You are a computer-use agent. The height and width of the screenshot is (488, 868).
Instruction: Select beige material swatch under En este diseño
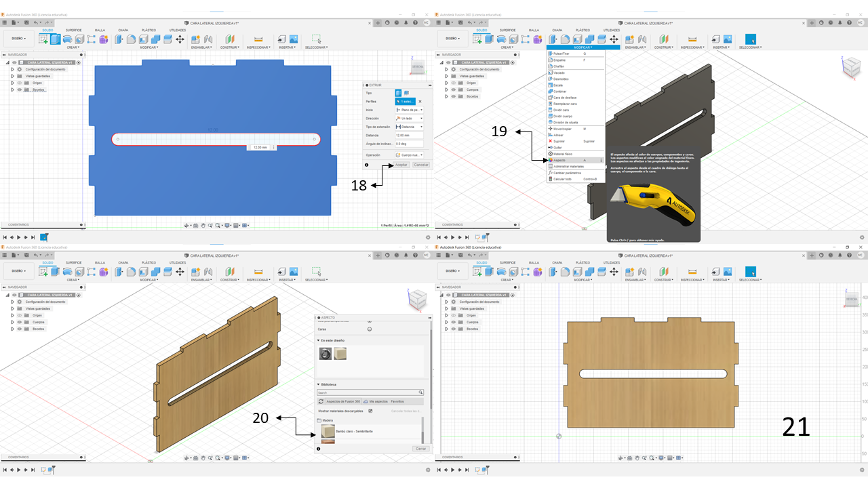(340, 354)
